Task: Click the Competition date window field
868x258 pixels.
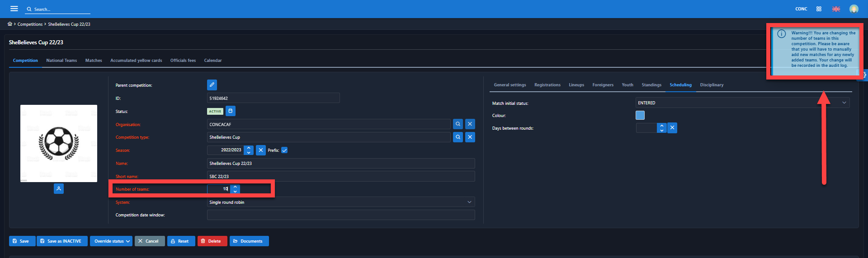Action: tap(340, 215)
